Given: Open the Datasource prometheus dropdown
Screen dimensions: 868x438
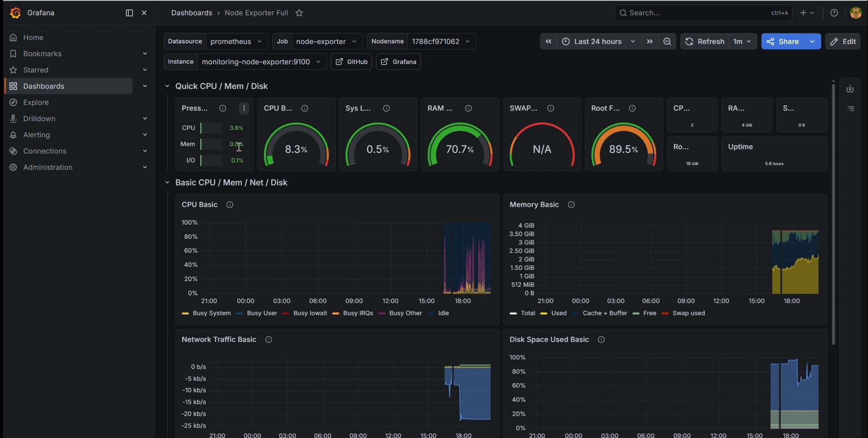Looking at the screenshot, I should coord(237,41).
